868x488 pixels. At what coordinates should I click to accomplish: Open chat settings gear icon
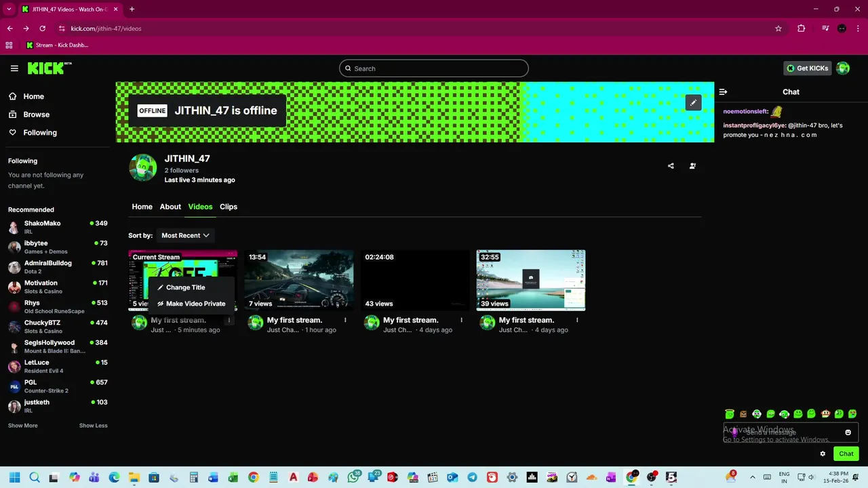tap(823, 454)
